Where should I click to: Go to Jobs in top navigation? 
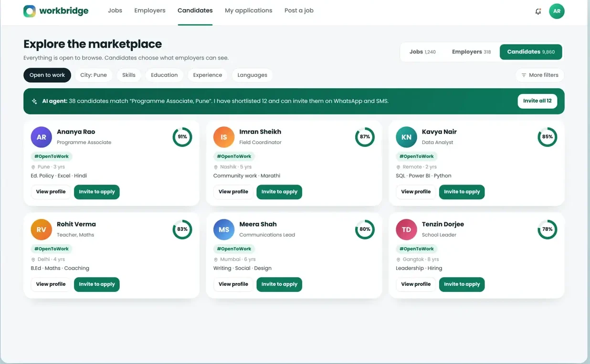click(x=115, y=10)
